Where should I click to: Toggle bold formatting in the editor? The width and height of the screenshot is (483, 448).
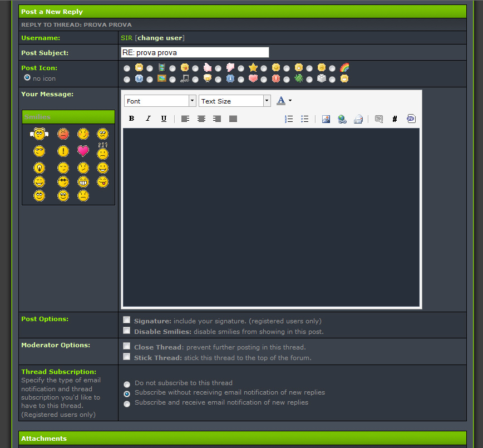[132, 119]
